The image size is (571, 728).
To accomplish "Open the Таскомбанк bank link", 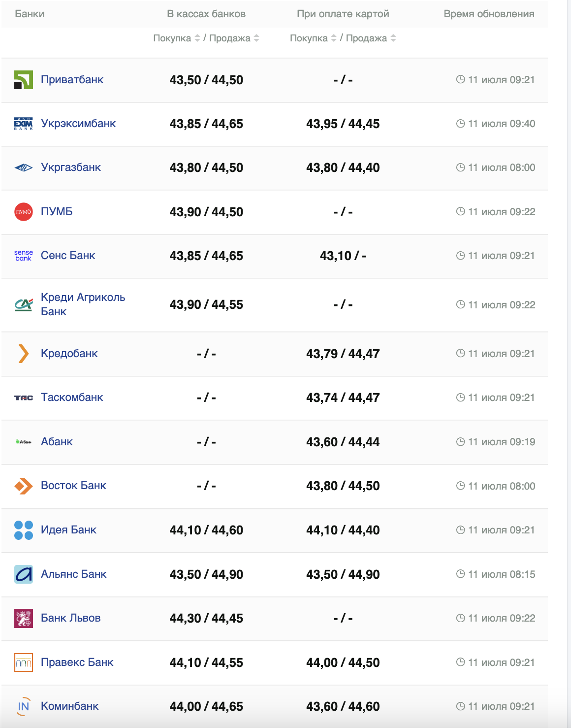I will tap(72, 397).
